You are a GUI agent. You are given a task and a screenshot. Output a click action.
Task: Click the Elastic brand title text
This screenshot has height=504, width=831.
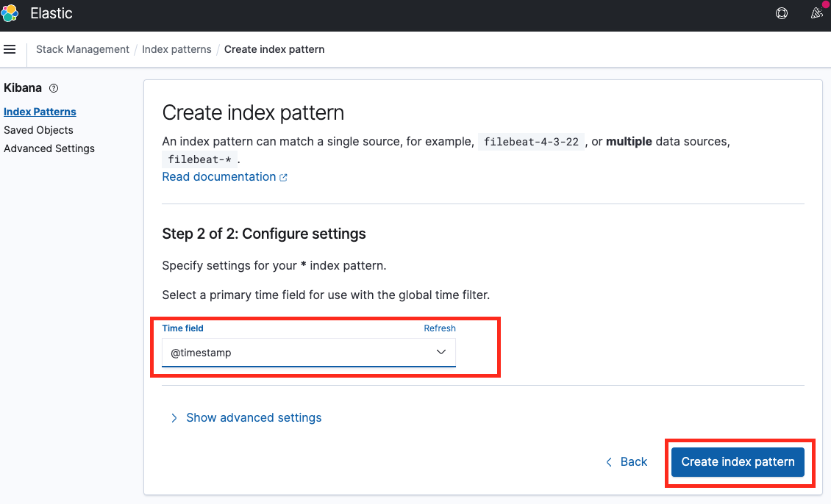tap(51, 13)
